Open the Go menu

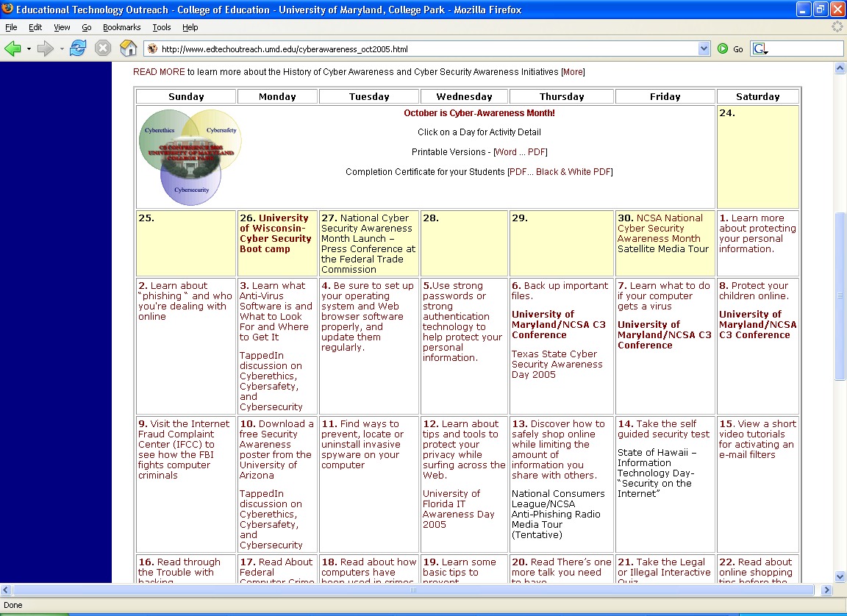87,27
